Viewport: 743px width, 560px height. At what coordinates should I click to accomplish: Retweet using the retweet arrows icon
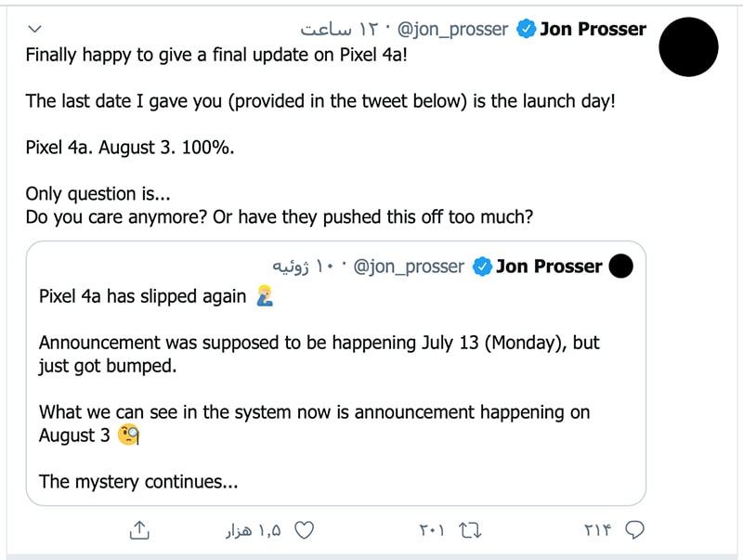(x=470, y=530)
